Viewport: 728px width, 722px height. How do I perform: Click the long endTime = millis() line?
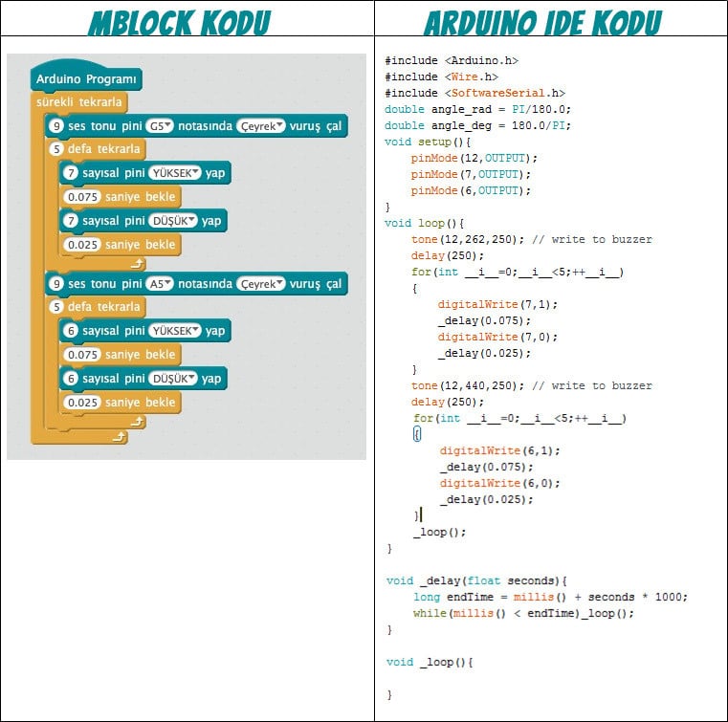point(551,597)
